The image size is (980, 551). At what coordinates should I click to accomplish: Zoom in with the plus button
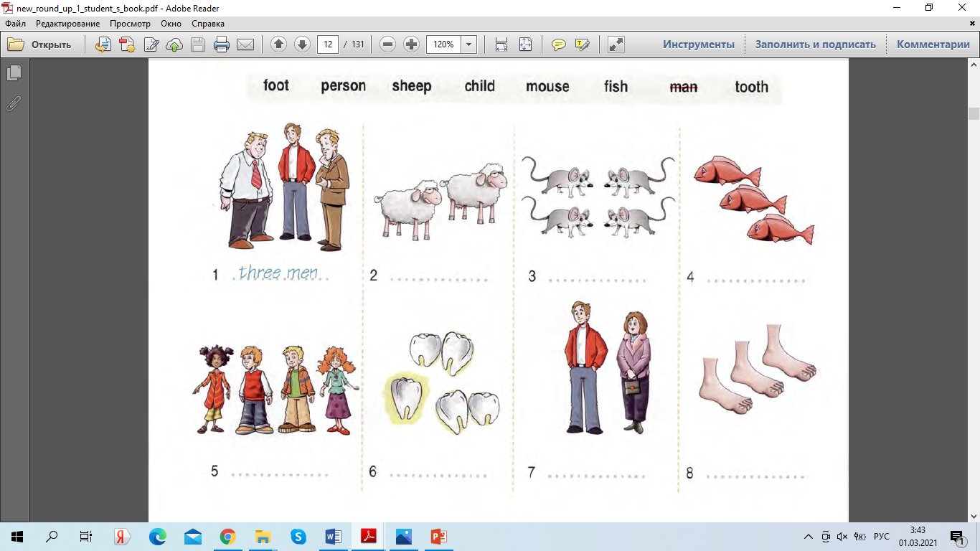[411, 44]
